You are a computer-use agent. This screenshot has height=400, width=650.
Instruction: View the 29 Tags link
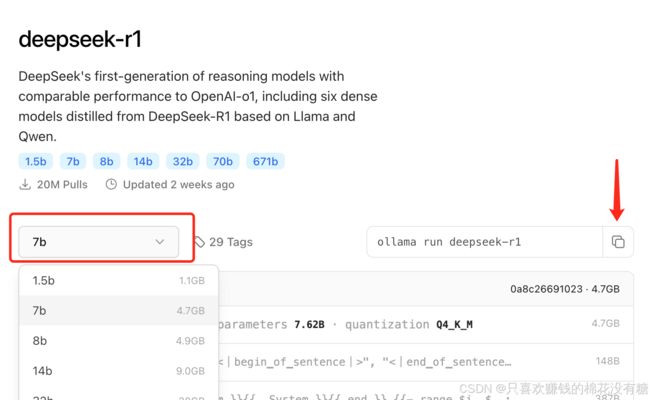[x=230, y=242]
